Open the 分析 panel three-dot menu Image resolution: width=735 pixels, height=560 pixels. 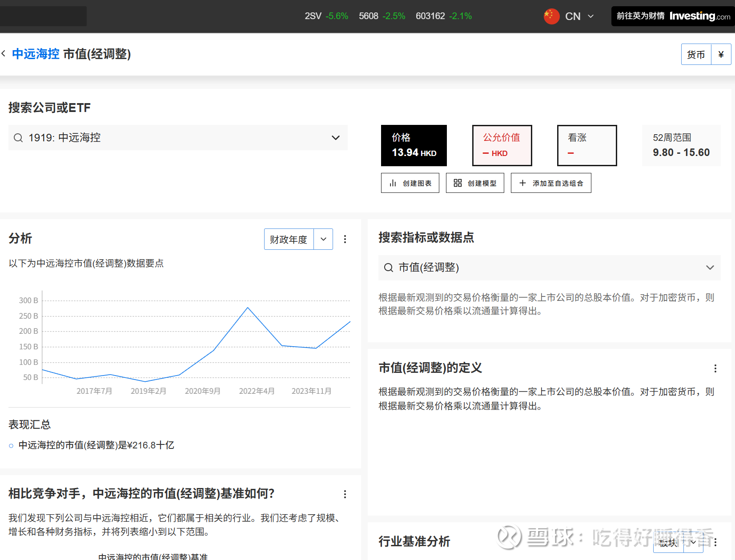[x=345, y=239]
